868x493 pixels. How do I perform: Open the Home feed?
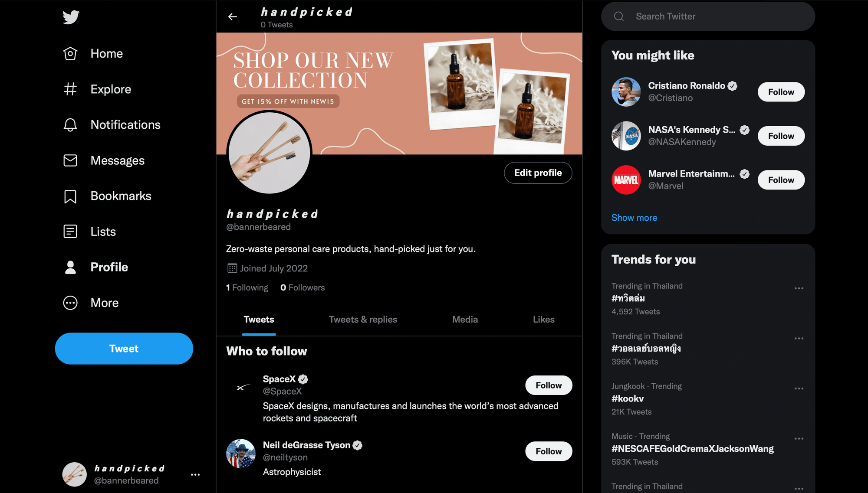(106, 53)
